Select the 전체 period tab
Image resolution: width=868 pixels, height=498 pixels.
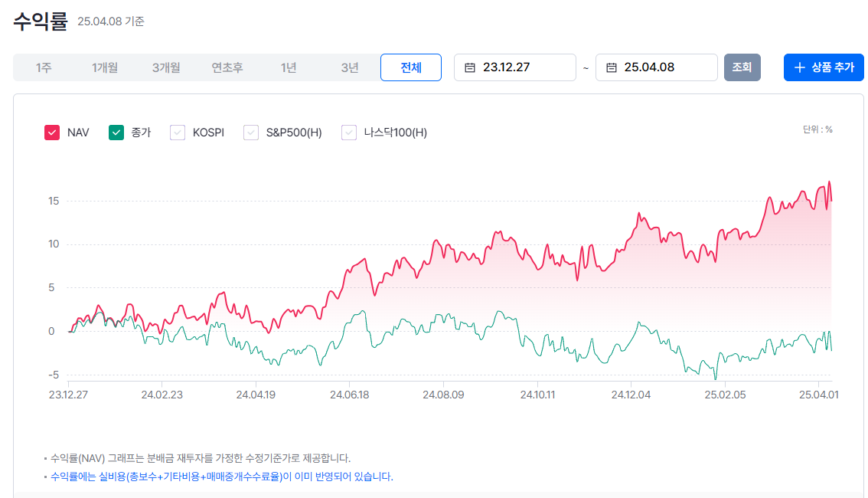(411, 67)
